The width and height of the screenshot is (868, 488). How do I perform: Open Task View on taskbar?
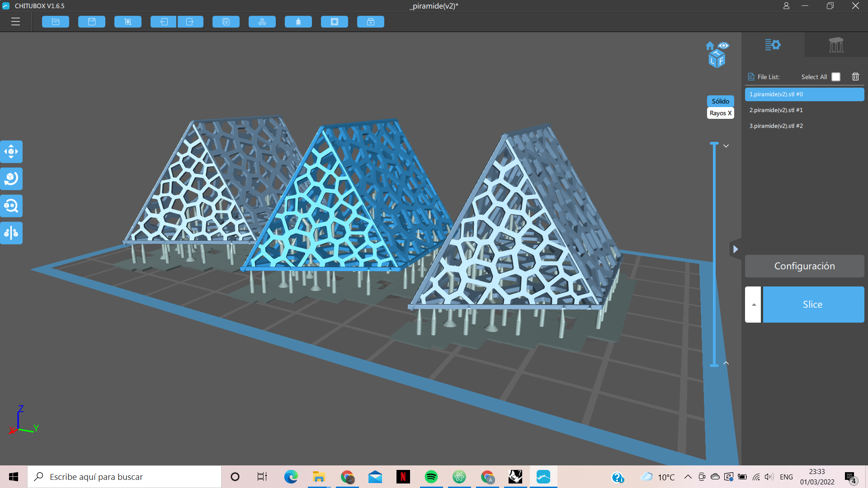pyautogui.click(x=262, y=477)
